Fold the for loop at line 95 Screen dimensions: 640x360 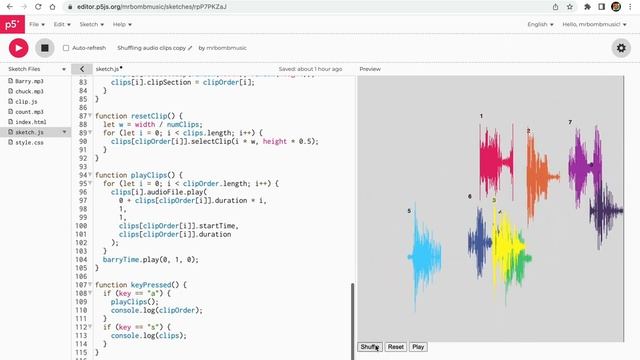click(x=90, y=184)
